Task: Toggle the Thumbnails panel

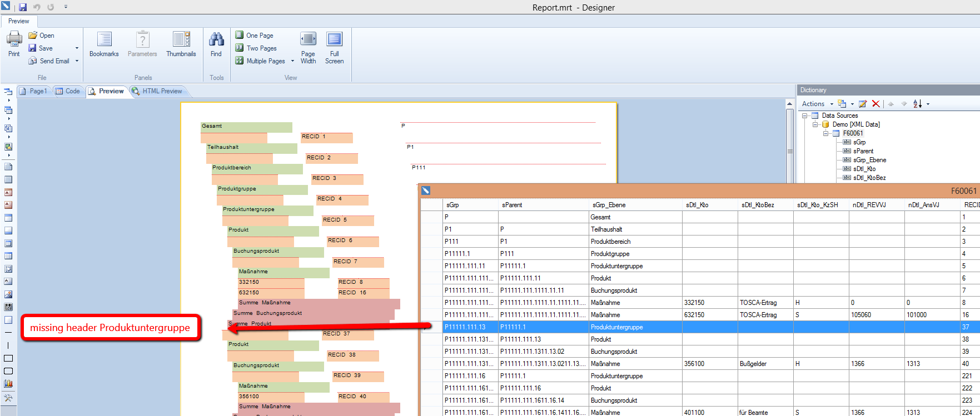Action: pyautogui.click(x=181, y=44)
